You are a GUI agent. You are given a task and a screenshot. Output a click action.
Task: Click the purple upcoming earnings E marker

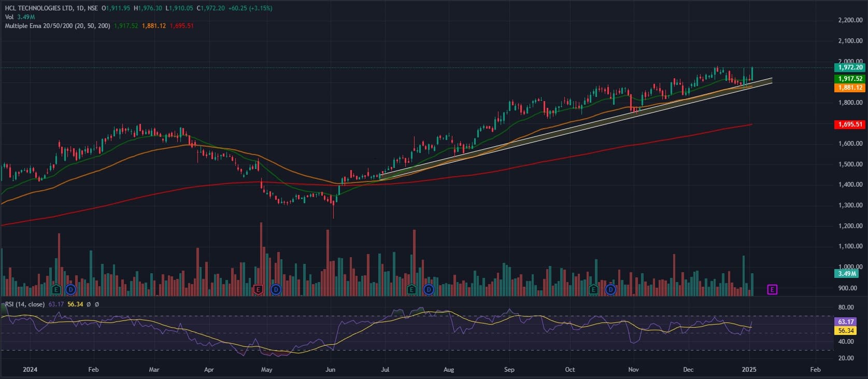coord(772,289)
